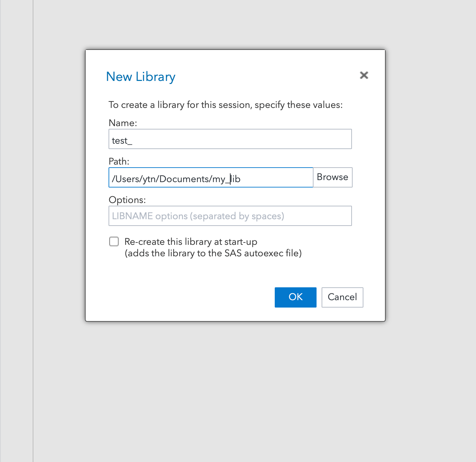
Task: Click the Name: field label
Action: pos(123,123)
